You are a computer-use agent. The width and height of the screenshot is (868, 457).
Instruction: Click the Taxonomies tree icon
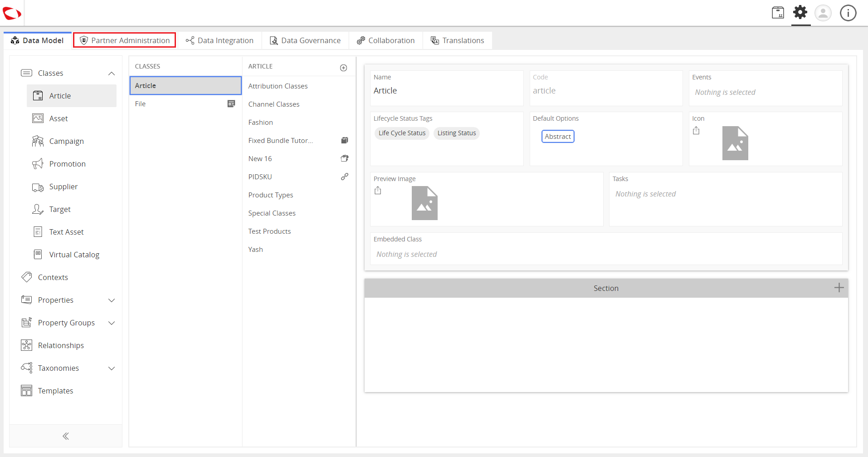click(27, 368)
